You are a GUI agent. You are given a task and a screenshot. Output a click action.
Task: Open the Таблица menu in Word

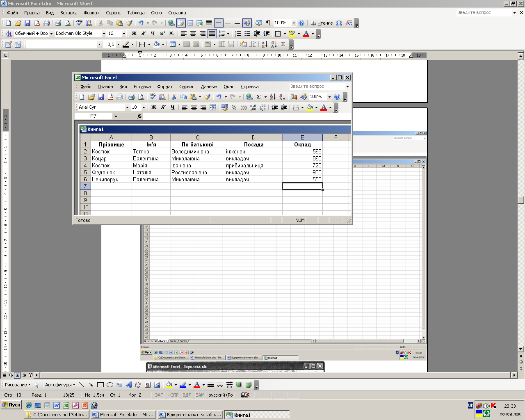pos(136,13)
